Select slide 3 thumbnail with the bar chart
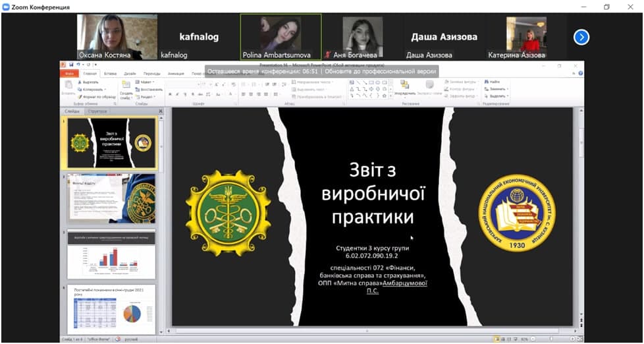 [111, 254]
